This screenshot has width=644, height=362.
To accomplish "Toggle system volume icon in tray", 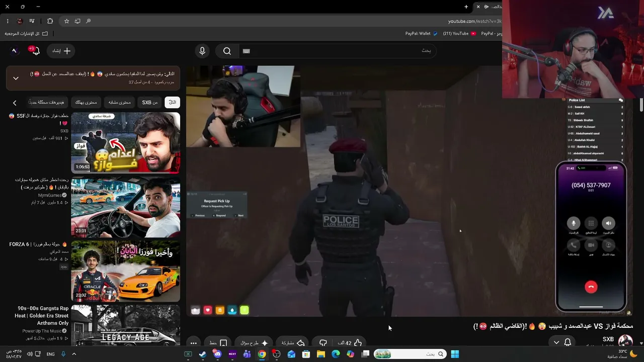I will pyautogui.click(x=30, y=354).
